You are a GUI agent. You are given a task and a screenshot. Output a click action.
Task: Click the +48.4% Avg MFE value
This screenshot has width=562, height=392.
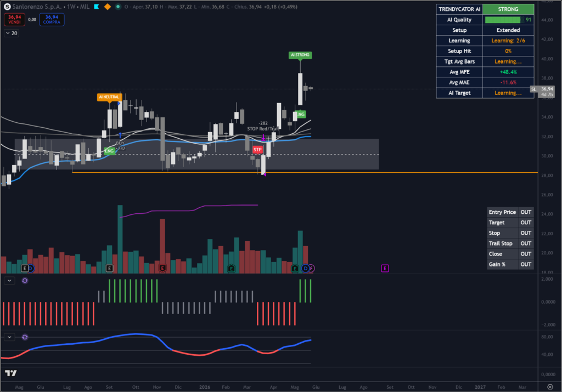click(x=508, y=72)
